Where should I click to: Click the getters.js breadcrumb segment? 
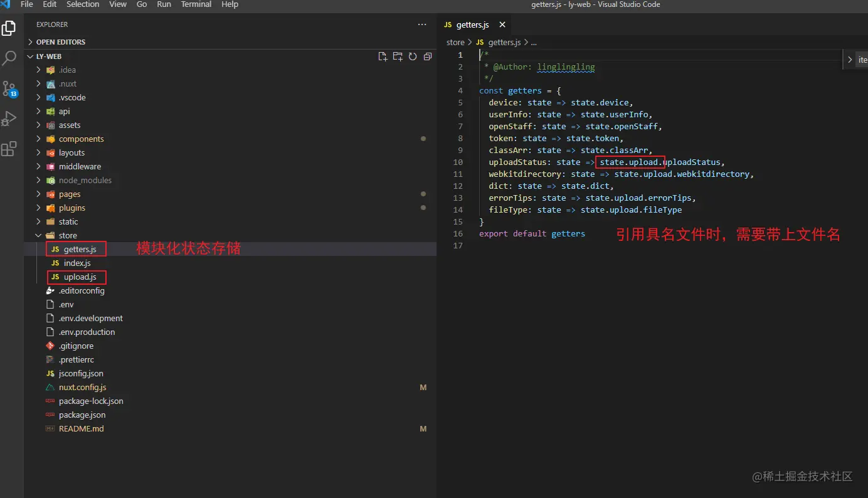(x=504, y=43)
